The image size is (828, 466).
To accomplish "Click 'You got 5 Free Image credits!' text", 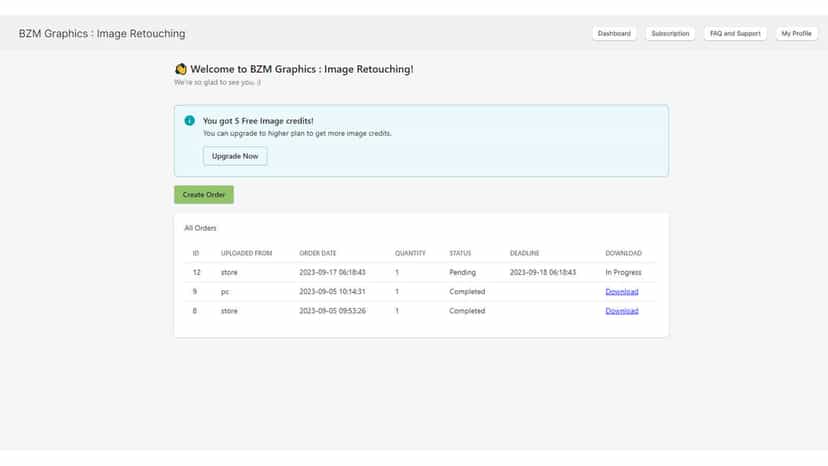I will [258, 121].
